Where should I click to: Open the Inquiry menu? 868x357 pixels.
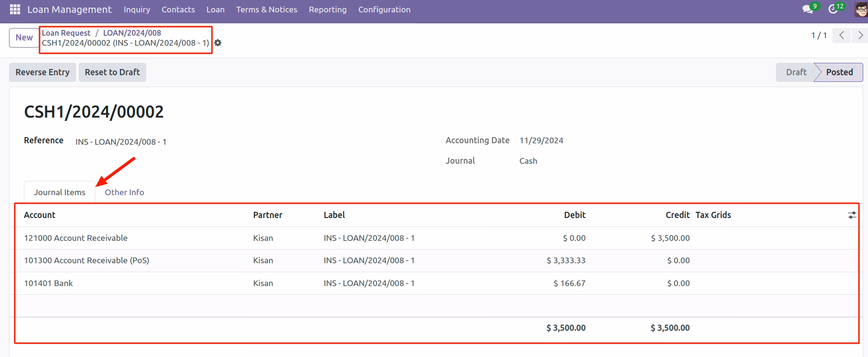point(137,10)
